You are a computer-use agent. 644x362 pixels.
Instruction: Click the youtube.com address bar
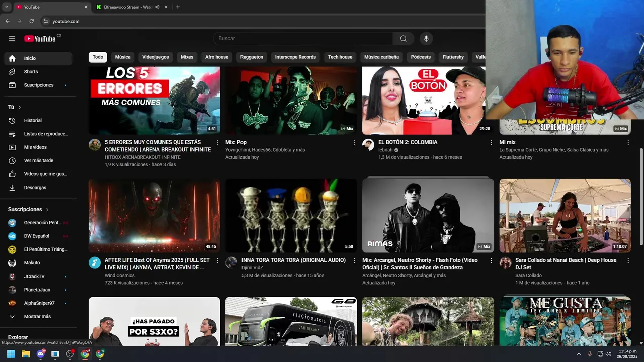[x=262, y=21]
